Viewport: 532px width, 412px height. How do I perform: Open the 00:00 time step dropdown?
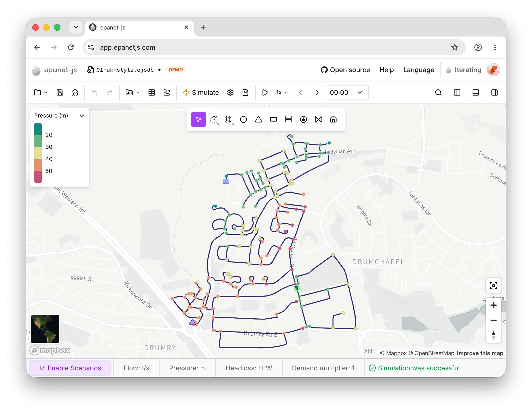coord(347,92)
